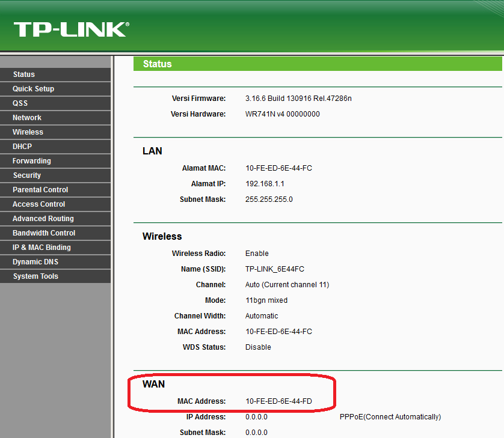Screen dimensions: 504x438
Task: Click WAN Subnet Mask value 0.0.0.0
Action: [256, 433]
